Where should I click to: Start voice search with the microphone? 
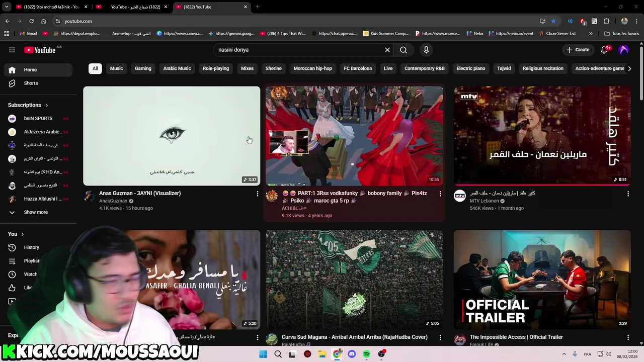[x=426, y=50]
